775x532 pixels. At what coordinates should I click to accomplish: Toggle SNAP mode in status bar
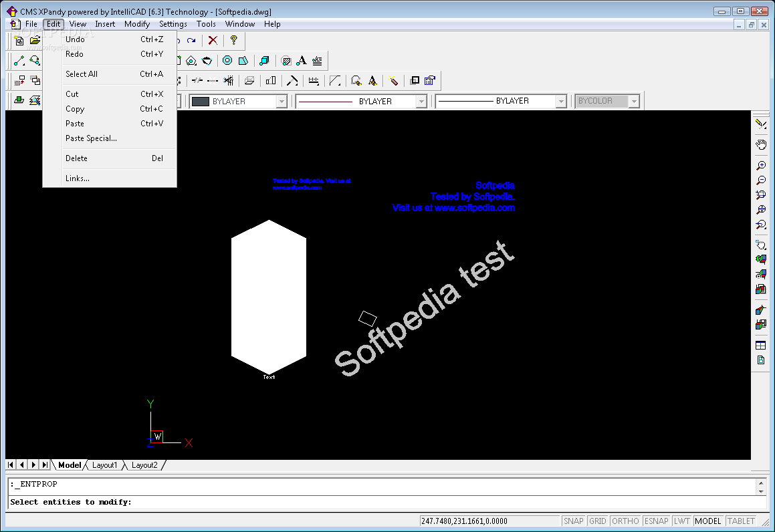tap(573, 521)
